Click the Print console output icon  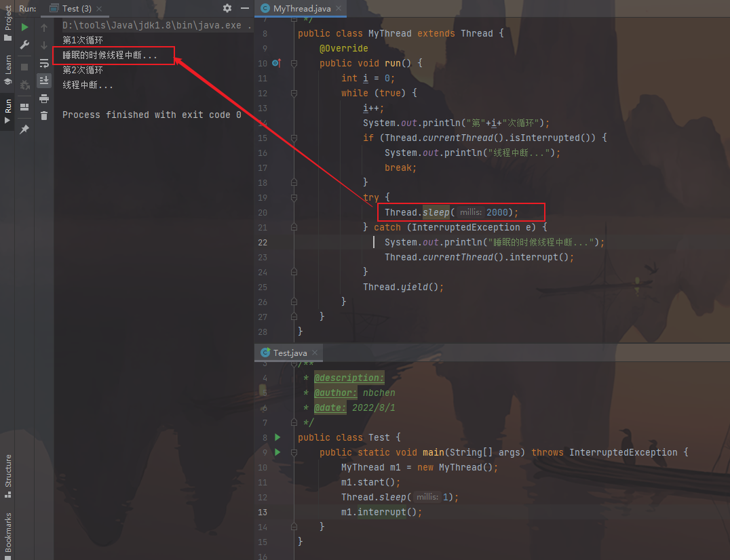click(44, 98)
